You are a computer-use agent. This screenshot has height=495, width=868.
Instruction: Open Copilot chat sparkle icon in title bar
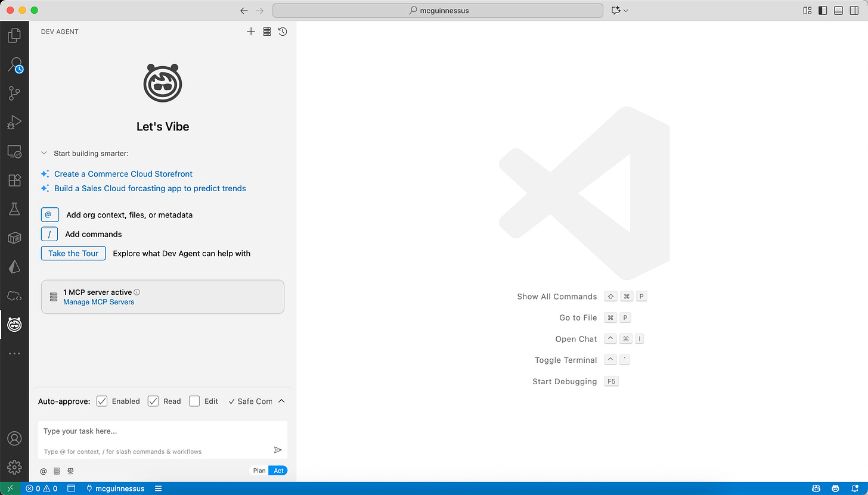pyautogui.click(x=616, y=10)
